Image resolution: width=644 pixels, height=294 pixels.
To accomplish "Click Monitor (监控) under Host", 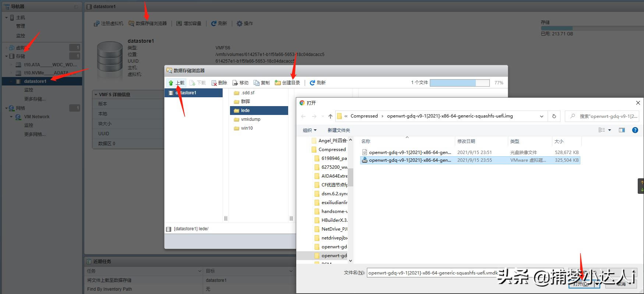I will [21, 36].
